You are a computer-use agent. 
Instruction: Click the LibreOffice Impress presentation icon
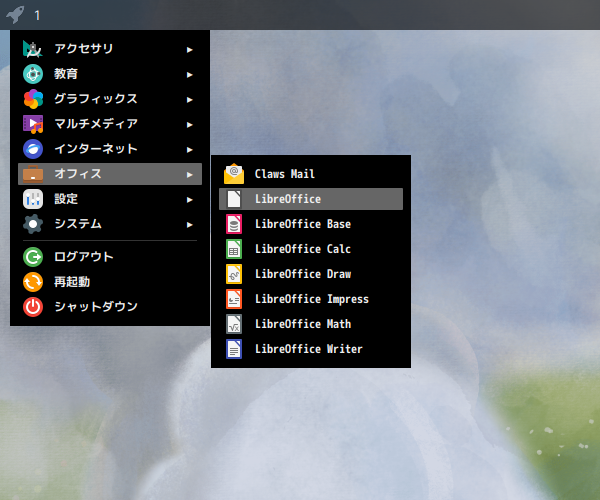point(234,299)
